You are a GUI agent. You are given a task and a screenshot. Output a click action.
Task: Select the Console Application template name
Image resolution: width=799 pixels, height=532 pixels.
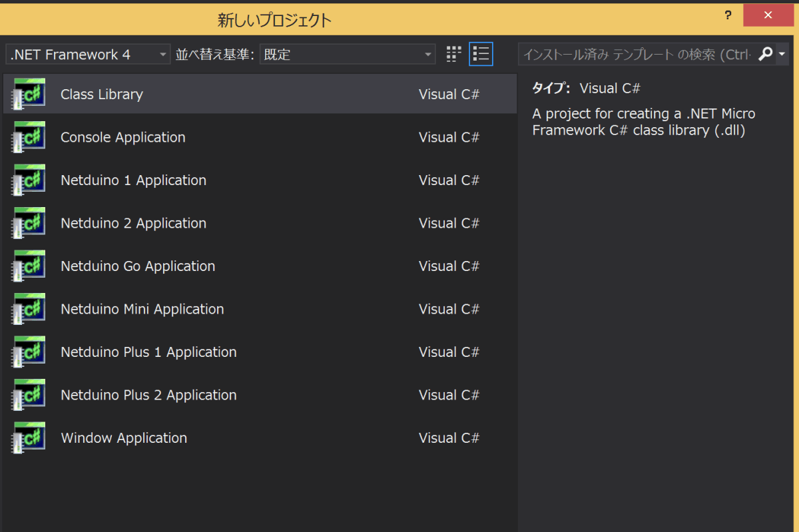[x=123, y=138]
